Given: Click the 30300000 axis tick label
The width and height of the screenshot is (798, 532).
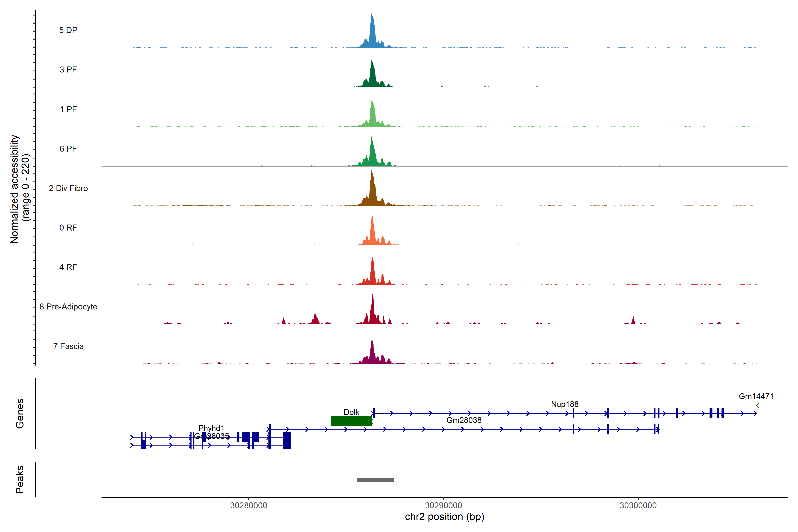Looking at the screenshot, I should [638, 506].
